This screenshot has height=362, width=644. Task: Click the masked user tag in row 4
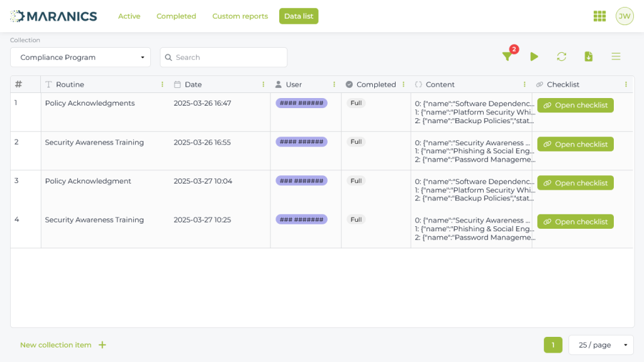[301, 219]
